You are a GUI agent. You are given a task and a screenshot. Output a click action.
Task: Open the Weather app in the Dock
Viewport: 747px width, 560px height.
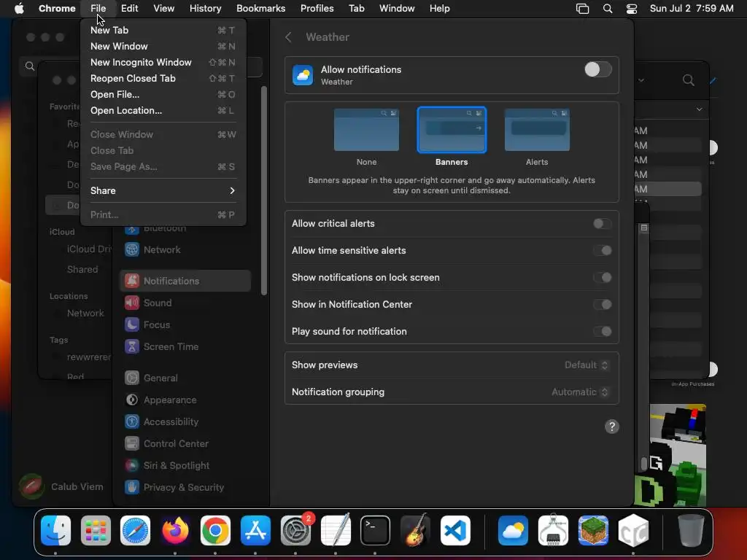[x=513, y=530]
